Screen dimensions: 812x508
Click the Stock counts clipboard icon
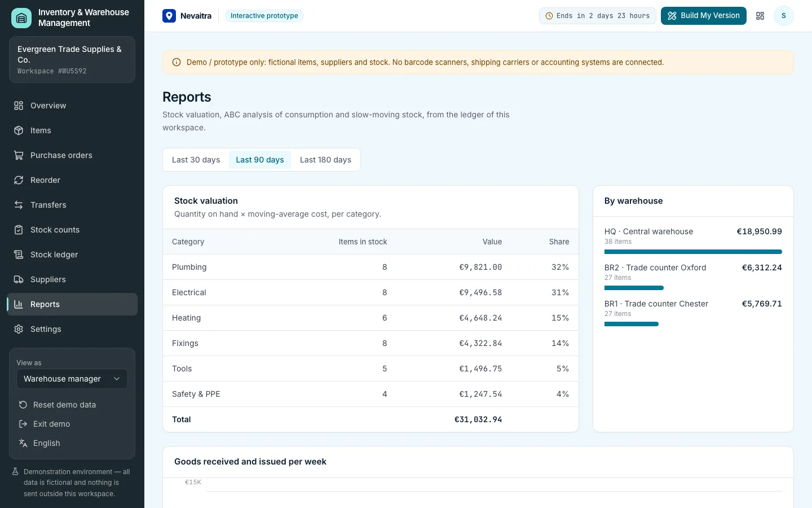pyautogui.click(x=19, y=230)
